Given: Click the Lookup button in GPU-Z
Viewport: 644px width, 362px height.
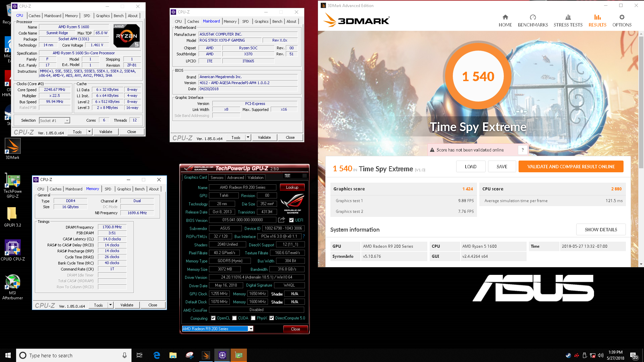Looking at the screenshot, I should tap(292, 187).
